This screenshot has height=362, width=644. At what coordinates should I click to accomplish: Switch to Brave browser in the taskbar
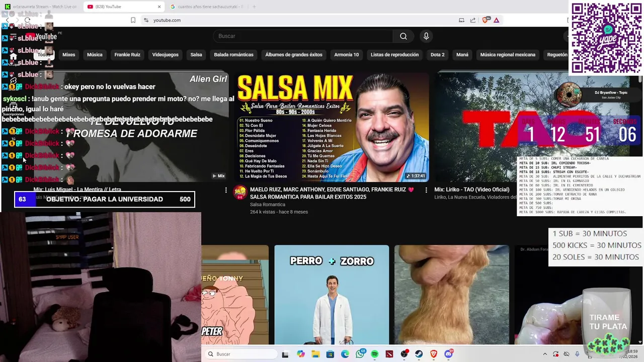pos(434,354)
